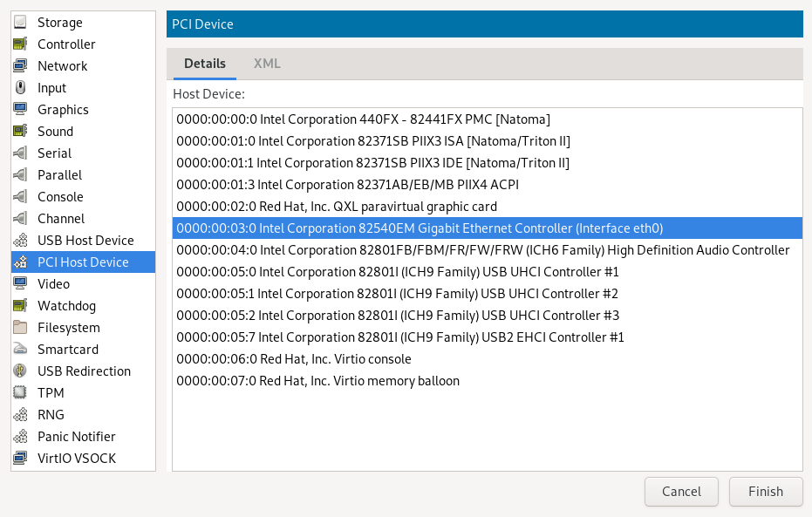
Task: Open the Watchdog hardware type
Action: 66,306
